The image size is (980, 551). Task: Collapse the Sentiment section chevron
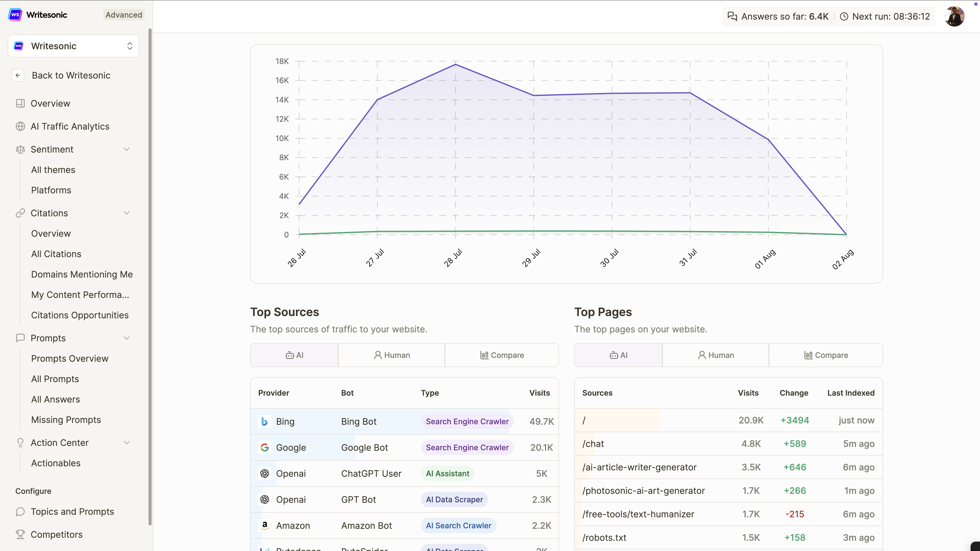pos(127,149)
